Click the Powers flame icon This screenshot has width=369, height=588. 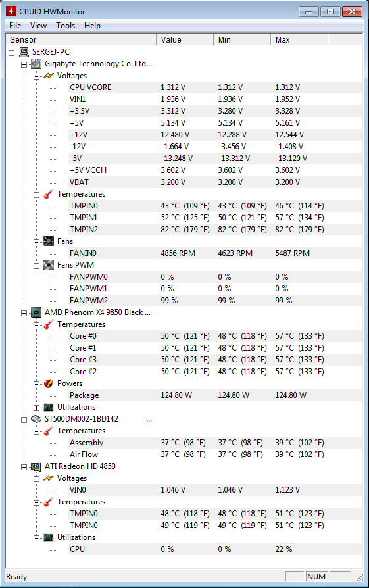49,383
